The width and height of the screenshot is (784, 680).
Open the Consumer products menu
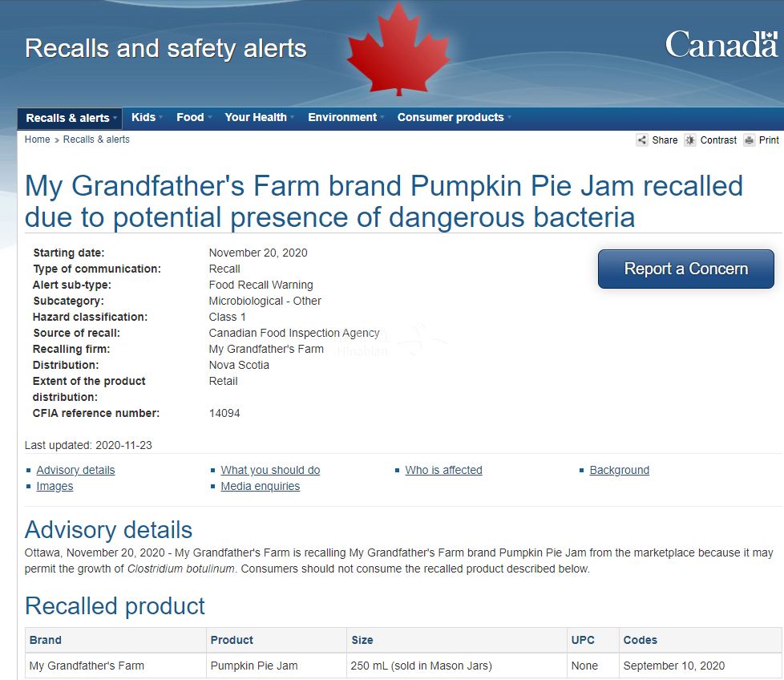click(452, 117)
